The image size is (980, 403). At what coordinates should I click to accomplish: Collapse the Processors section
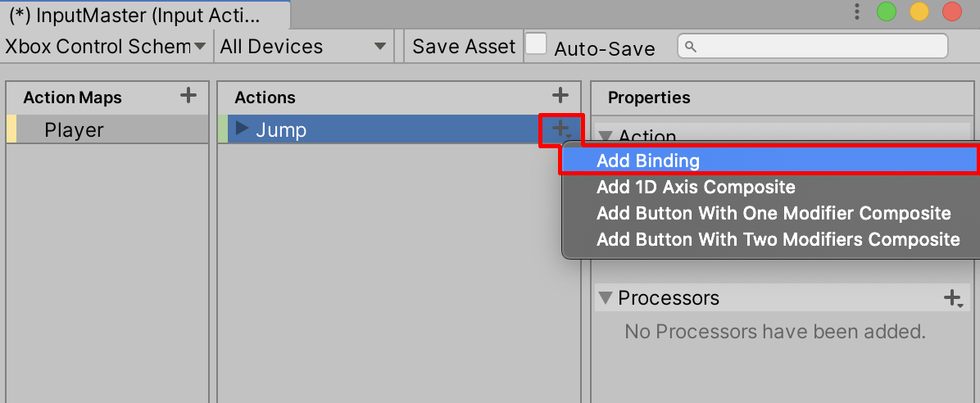click(606, 297)
